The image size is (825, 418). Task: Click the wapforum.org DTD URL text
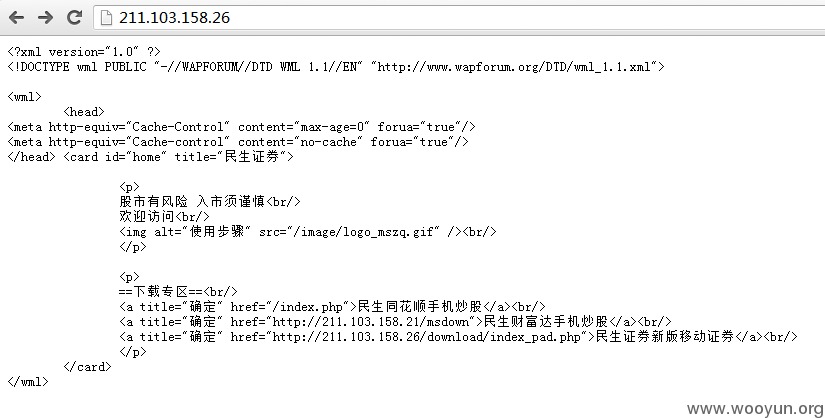[x=517, y=67]
